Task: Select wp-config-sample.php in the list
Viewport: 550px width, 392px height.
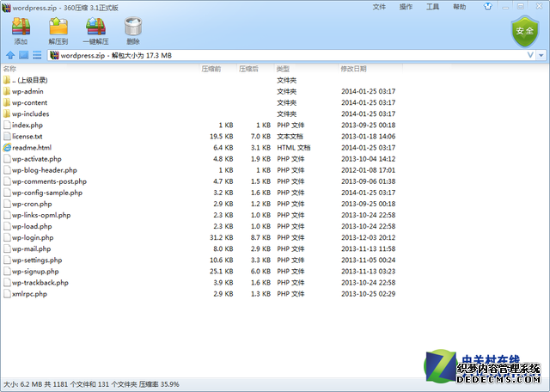Action: (x=48, y=193)
